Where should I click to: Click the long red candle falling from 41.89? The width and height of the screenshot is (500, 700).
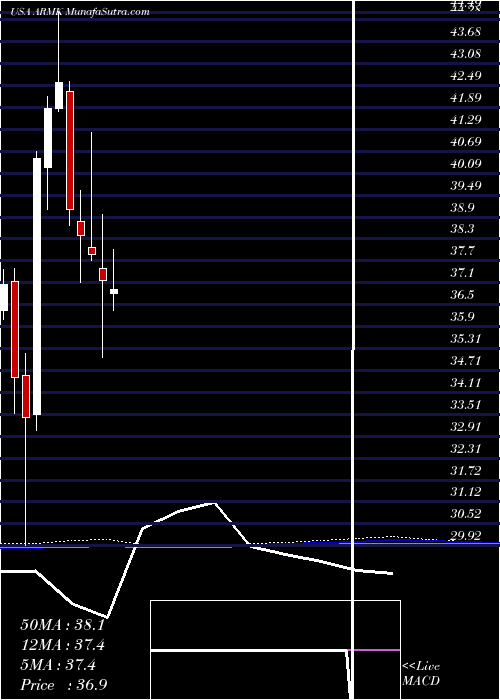70,150
